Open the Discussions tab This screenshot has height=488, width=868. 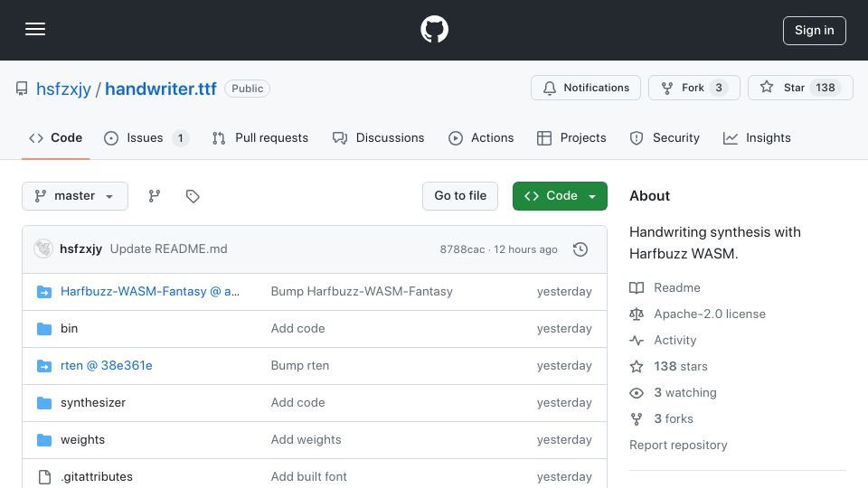point(378,137)
